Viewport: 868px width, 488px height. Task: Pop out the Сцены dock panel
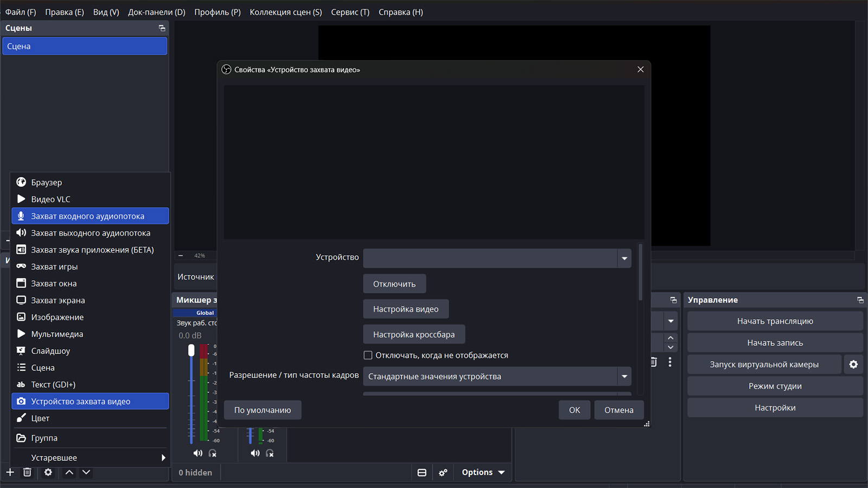(x=162, y=28)
